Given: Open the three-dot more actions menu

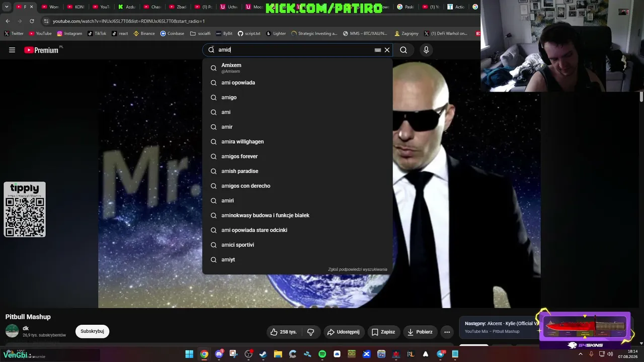Looking at the screenshot, I should point(447,332).
